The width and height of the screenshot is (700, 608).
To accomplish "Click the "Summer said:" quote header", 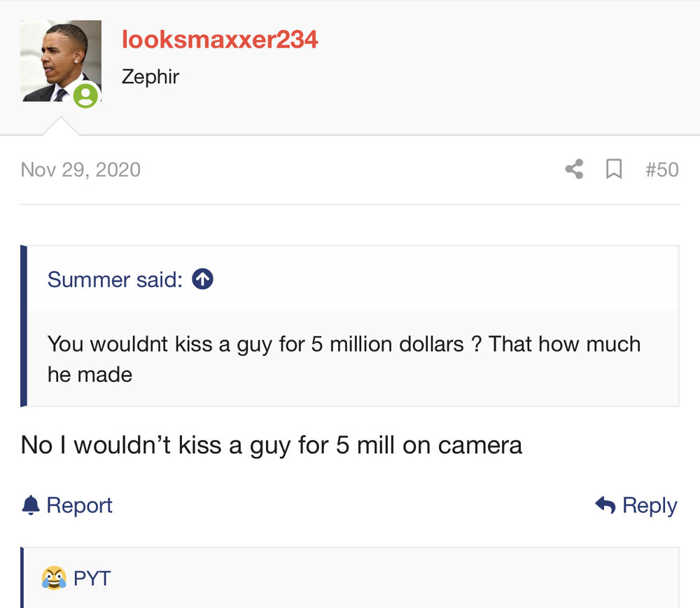I will click(115, 279).
